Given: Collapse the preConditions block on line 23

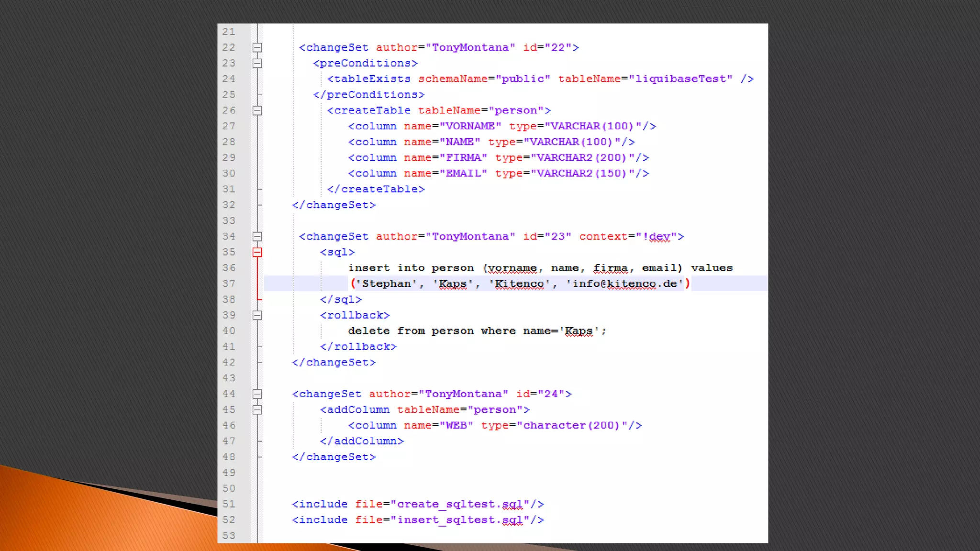Looking at the screenshot, I should 257,63.
